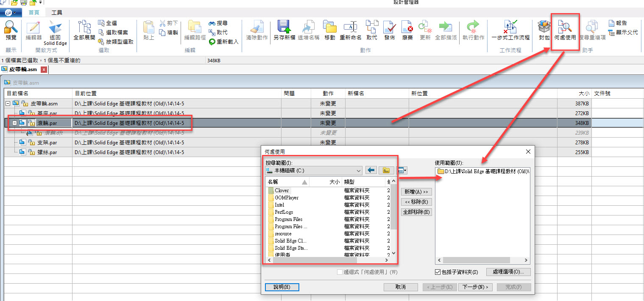
Task: Click the << 移除(R) button
Action: click(416, 202)
